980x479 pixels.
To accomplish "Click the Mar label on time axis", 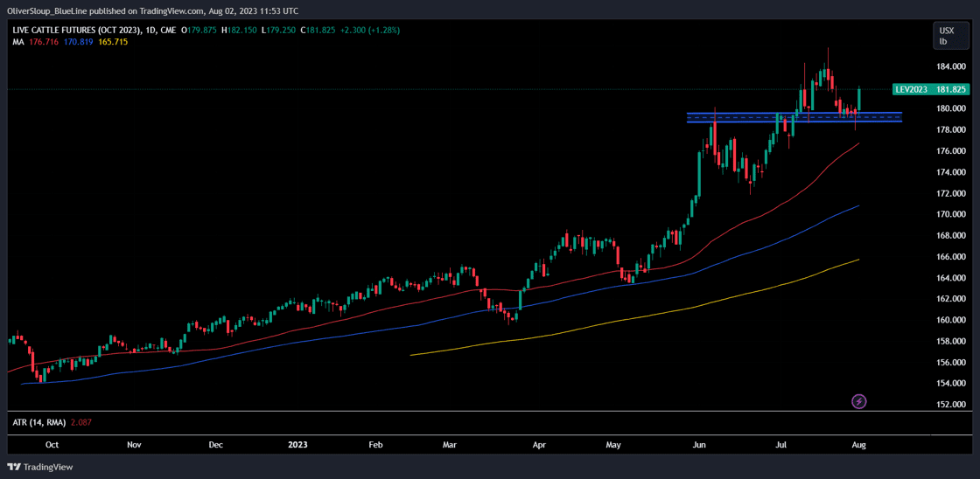I will coord(450,445).
